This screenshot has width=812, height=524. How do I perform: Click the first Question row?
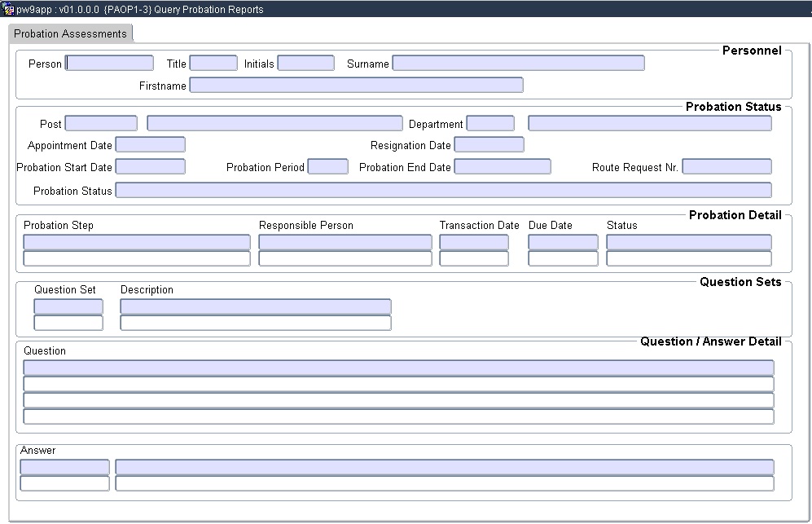398,368
